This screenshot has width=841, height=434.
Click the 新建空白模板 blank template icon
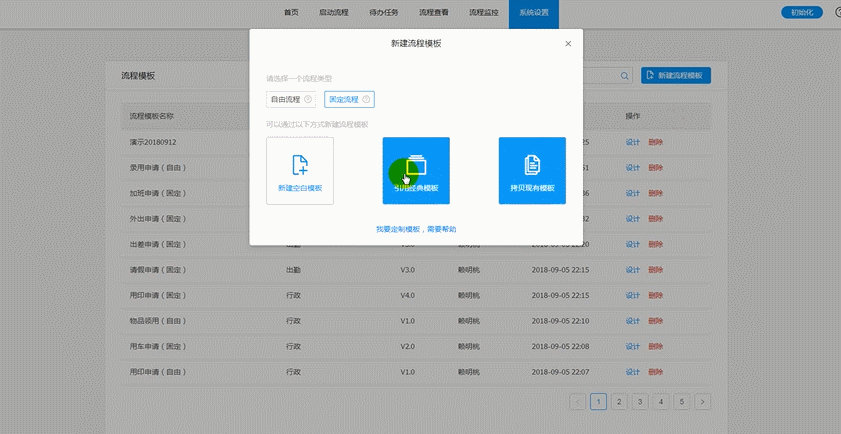tap(299, 165)
